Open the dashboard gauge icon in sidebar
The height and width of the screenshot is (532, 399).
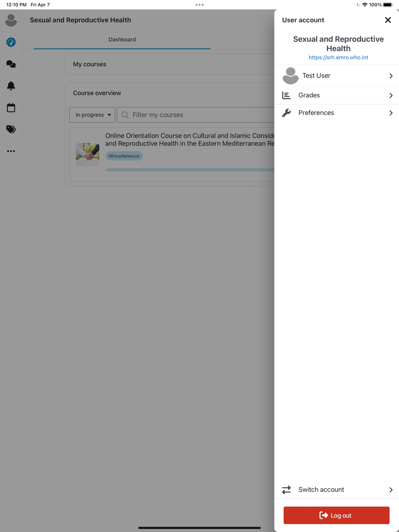point(11,42)
